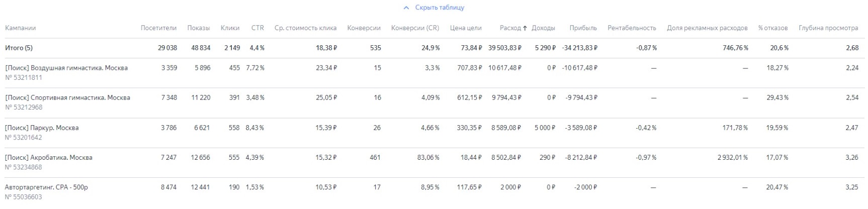Click the Скрыть таблицу link
The width and height of the screenshot is (868, 209).
pyautogui.click(x=440, y=8)
